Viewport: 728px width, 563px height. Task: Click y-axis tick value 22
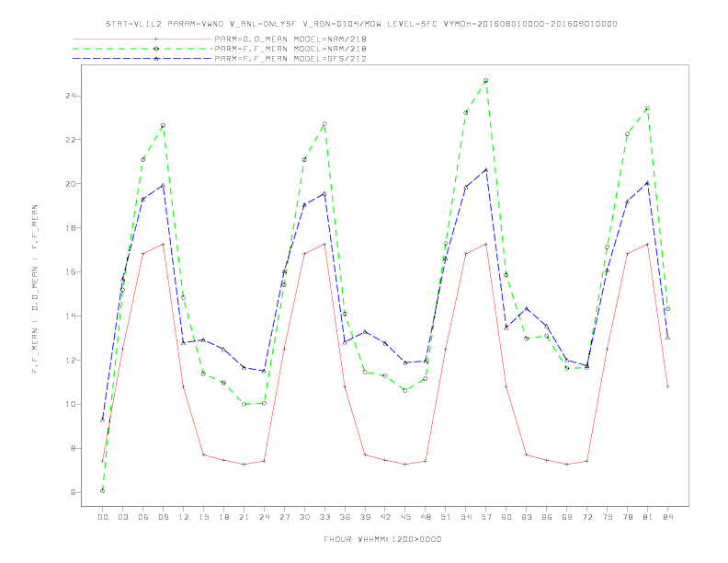70,139
